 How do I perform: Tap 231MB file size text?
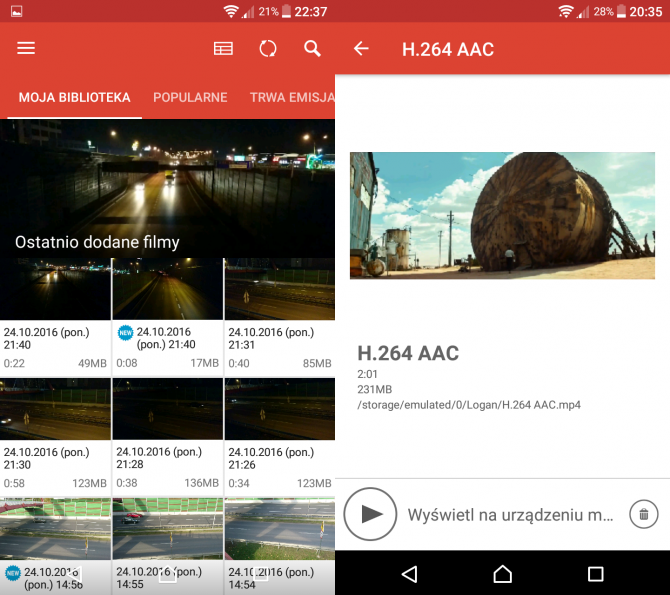374,389
